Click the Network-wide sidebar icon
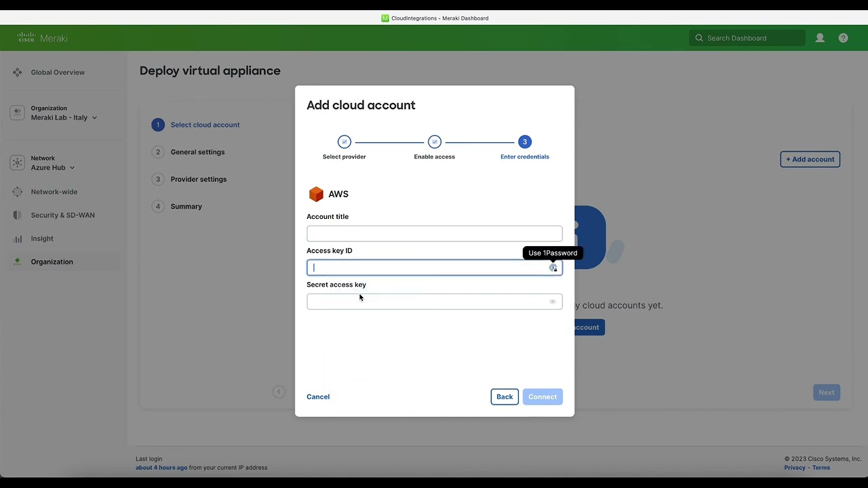Screen dimensions: 868x488 [x=18, y=192]
